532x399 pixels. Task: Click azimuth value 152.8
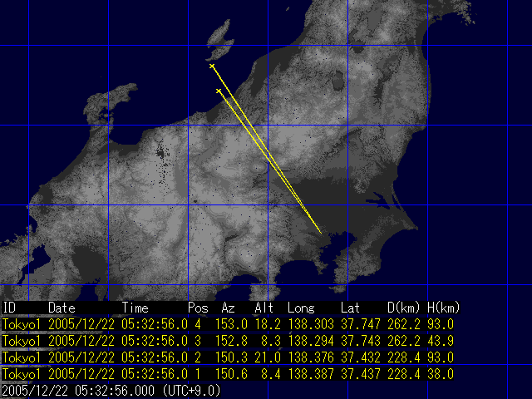coord(231,341)
